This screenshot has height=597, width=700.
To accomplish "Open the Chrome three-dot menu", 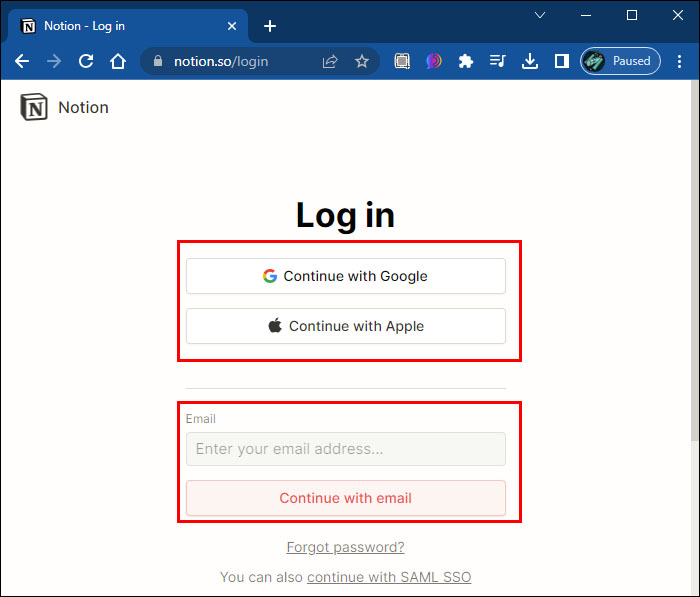I will [x=679, y=61].
